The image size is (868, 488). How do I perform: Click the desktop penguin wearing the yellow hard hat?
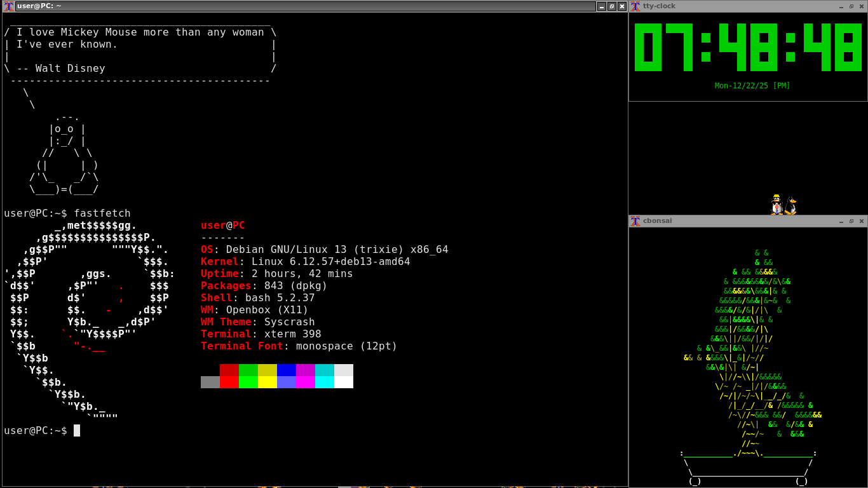[x=776, y=205]
